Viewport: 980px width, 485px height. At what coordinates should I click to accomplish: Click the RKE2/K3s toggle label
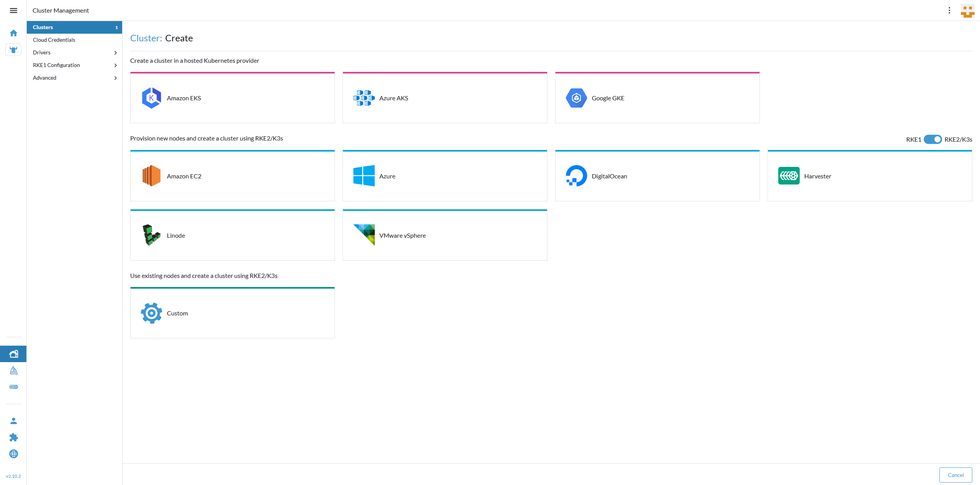pos(958,139)
